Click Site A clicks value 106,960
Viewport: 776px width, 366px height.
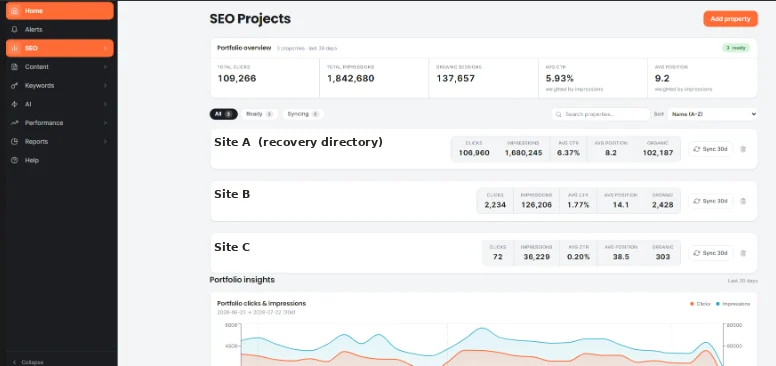(x=474, y=153)
